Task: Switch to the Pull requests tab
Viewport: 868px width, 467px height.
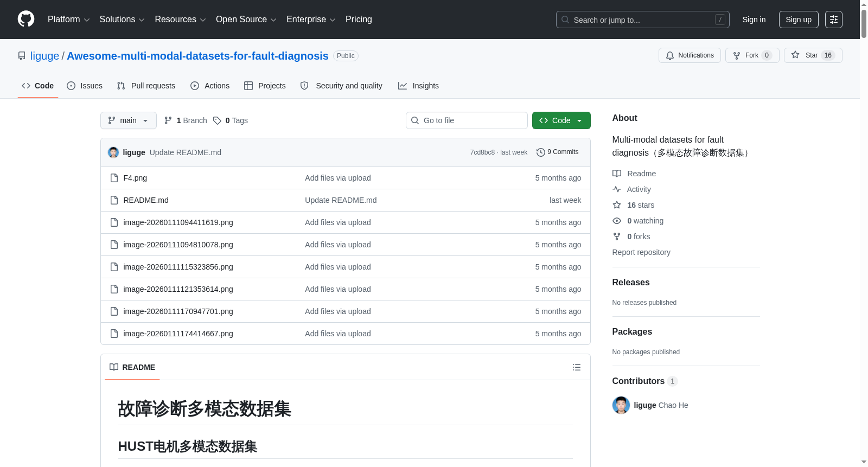Action: pos(146,86)
